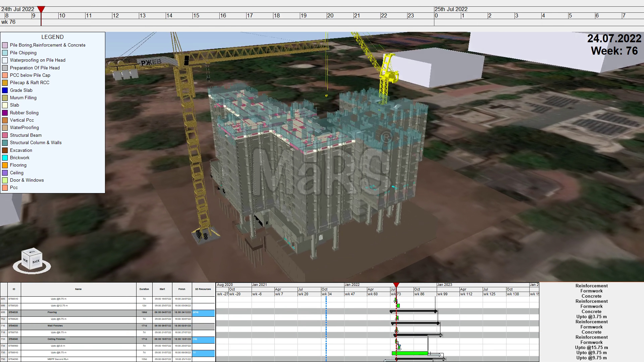The width and height of the screenshot is (644, 362).
Task: Click the wk 76 label on top timeline
Action: click(8, 22)
